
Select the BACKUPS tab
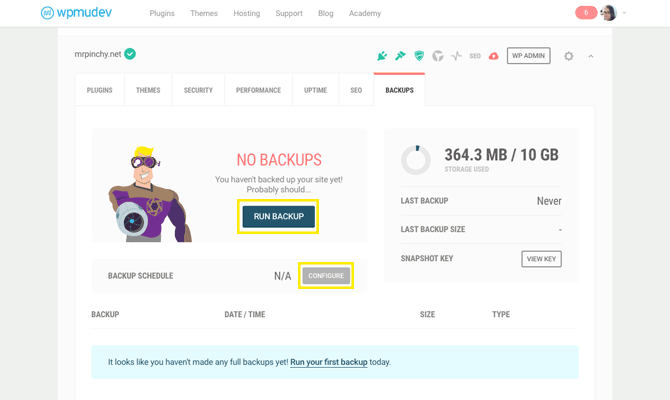click(x=400, y=90)
